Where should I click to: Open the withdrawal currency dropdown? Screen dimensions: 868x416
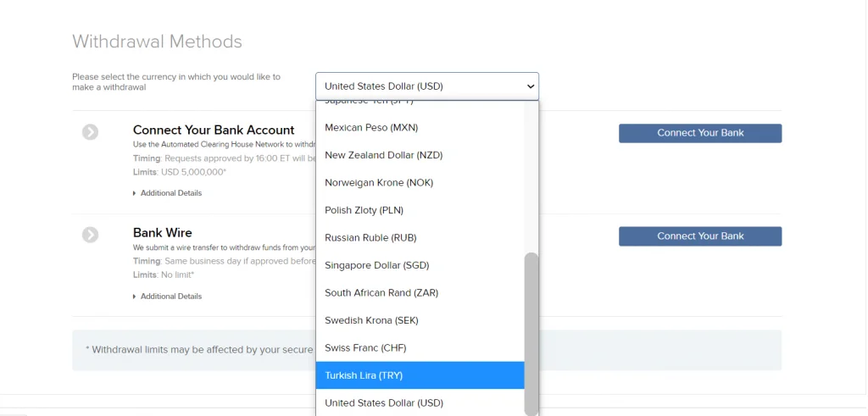pyautogui.click(x=426, y=86)
